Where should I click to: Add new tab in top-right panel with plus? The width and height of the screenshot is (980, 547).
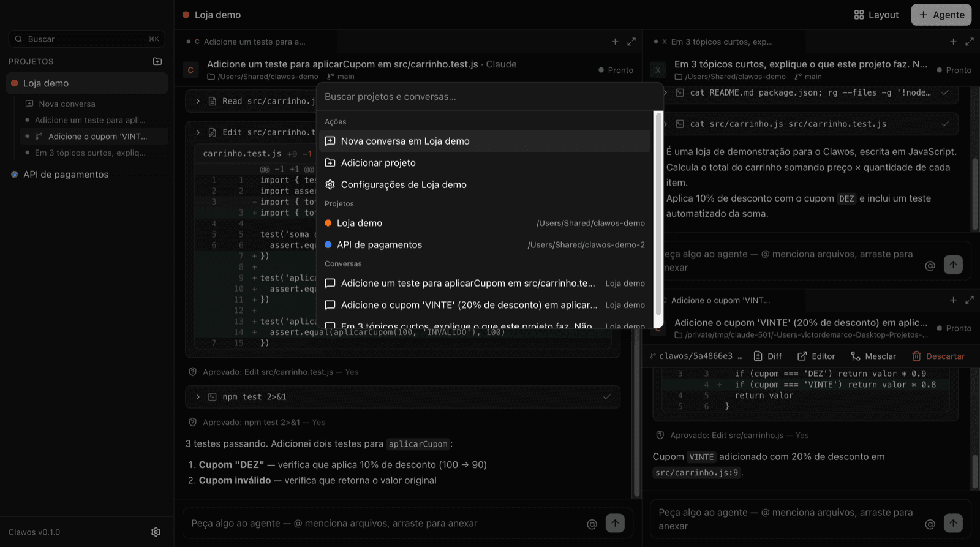(x=953, y=42)
